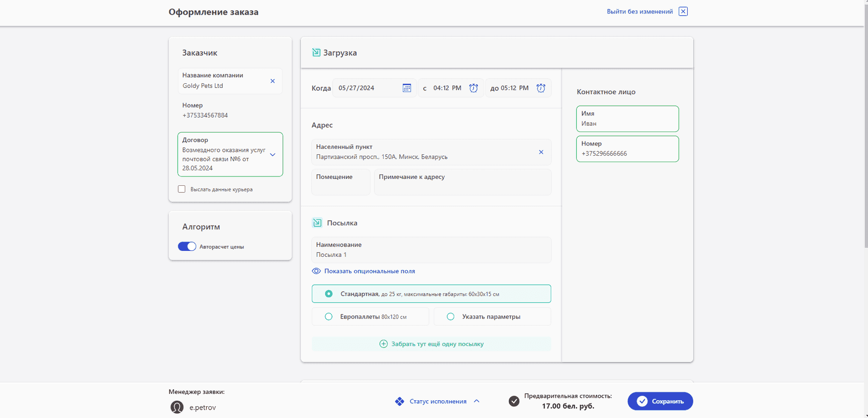This screenshot has width=868, height=418.
Task: Click the preliminary cost checkmark icon
Action: point(514,401)
